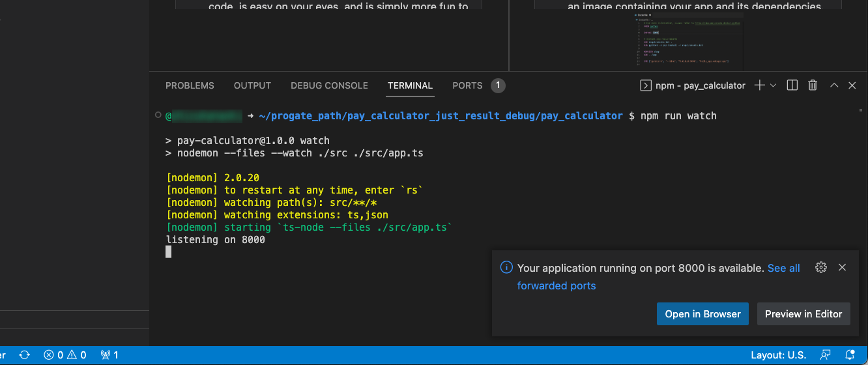Close the terminal panel

click(852, 85)
